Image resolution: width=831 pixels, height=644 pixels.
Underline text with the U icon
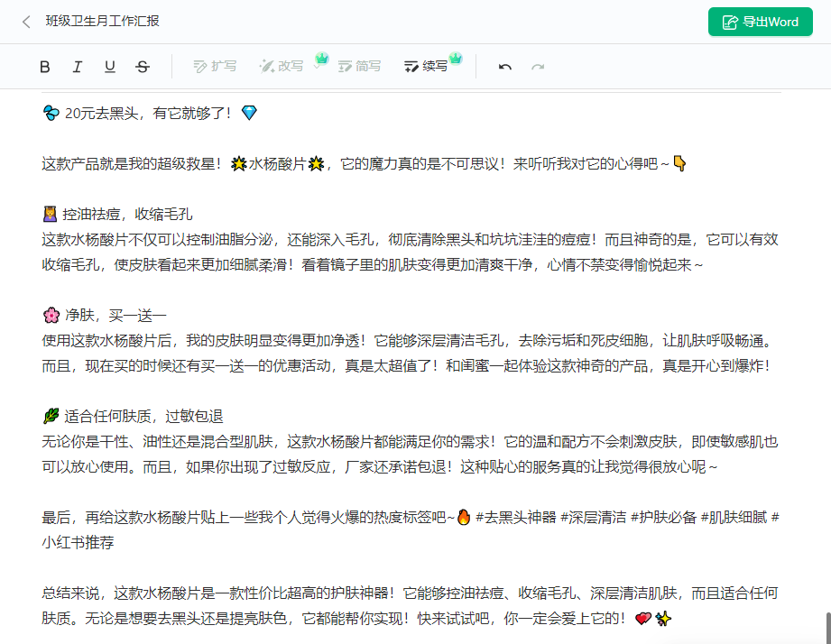pyautogui.click(x=109, y=66)
